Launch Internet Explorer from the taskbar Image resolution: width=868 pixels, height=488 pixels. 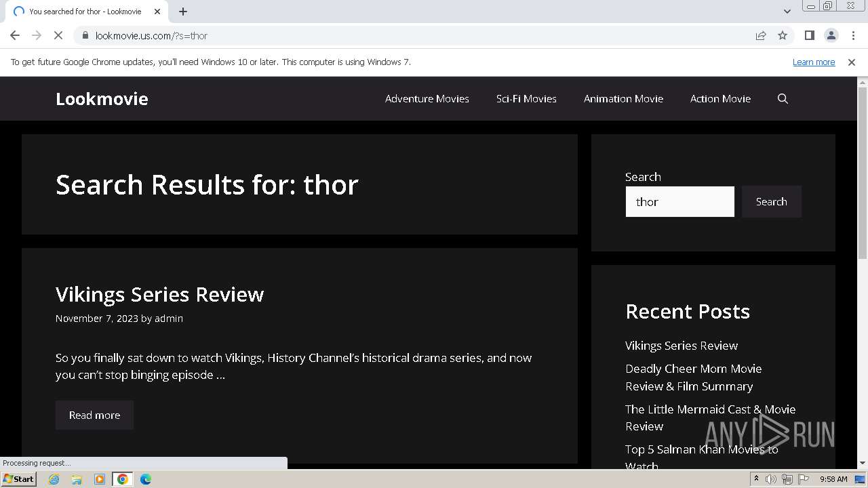[54, 479]
